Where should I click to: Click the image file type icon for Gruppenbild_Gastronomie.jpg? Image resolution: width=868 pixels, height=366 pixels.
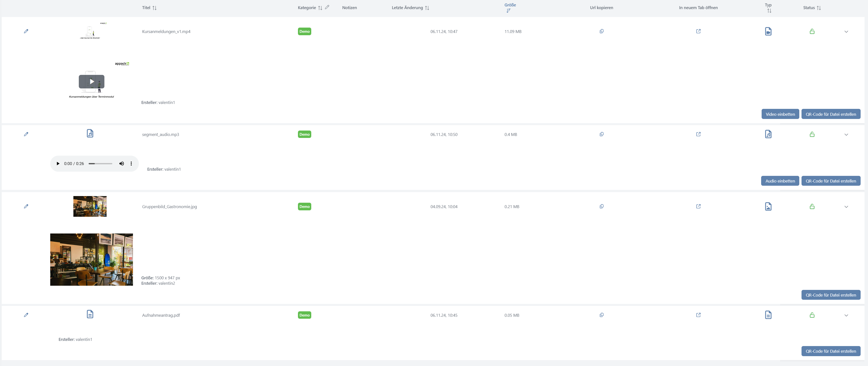[x=768, y=206]
